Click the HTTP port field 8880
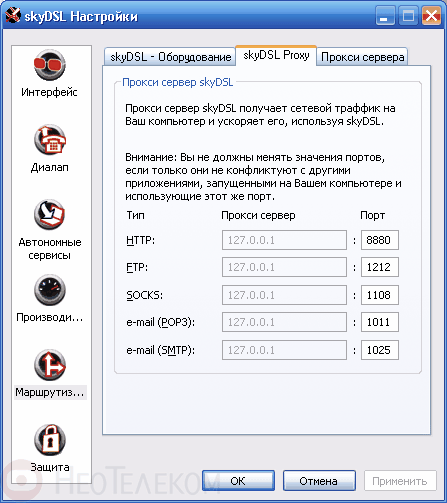Screen dimensions: 447x503 tap(380, 240)
